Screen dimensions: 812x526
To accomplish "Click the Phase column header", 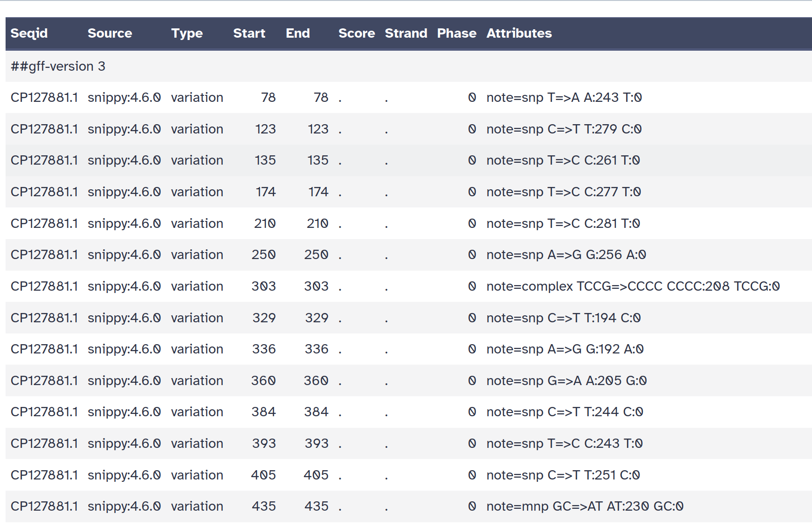I will (456, 33).
